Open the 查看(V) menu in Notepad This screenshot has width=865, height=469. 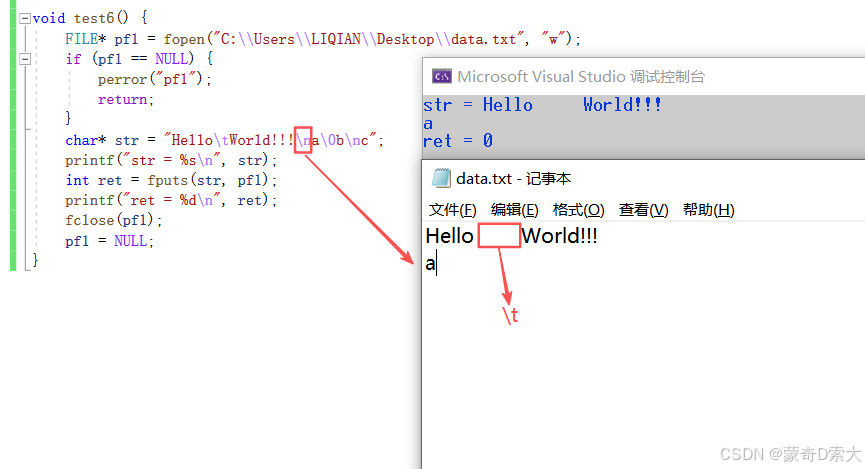point(643,210)
